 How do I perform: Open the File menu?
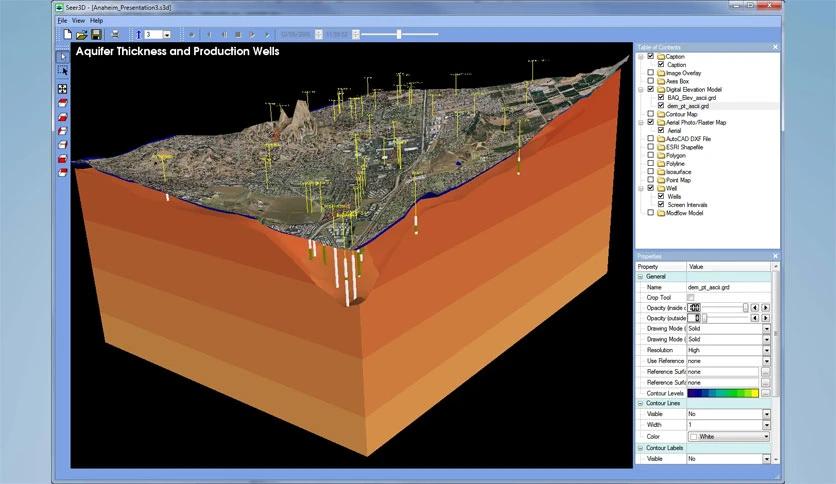(x=62, y=20)
